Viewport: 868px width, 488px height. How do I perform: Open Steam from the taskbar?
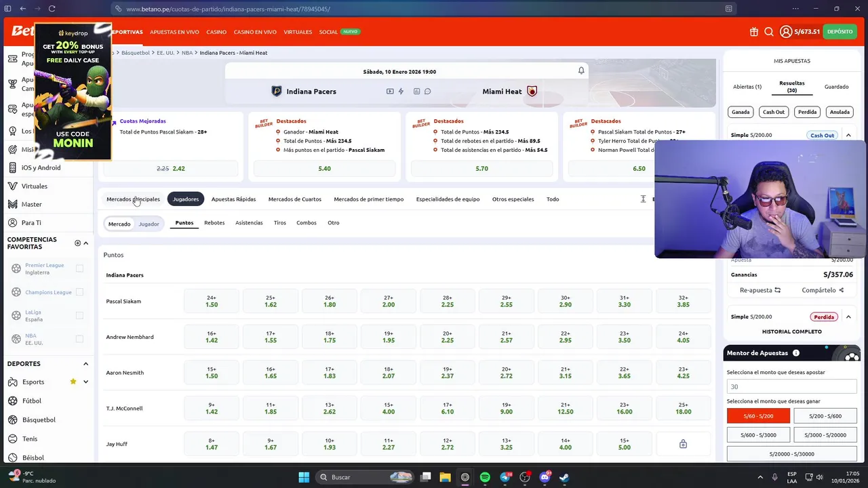564,477
